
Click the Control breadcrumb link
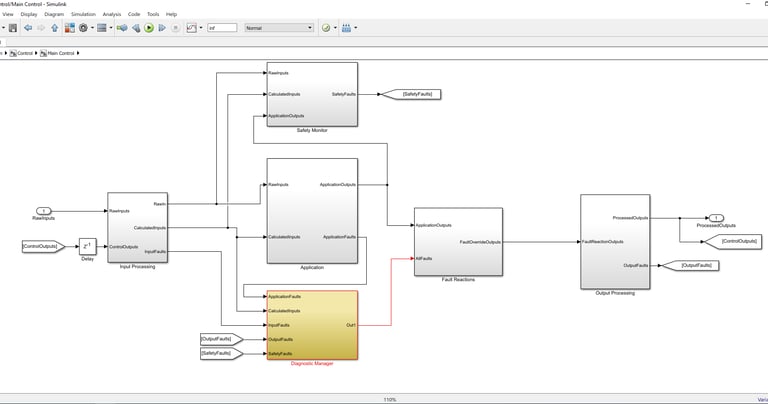(22, 53)
